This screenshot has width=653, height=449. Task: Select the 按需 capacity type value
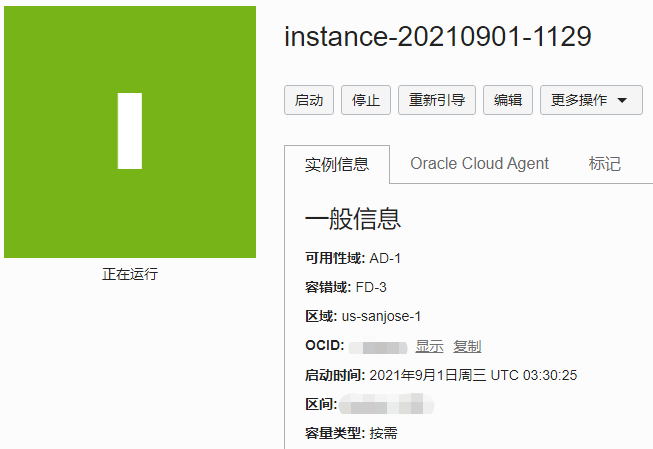click(x=384, y=433)
